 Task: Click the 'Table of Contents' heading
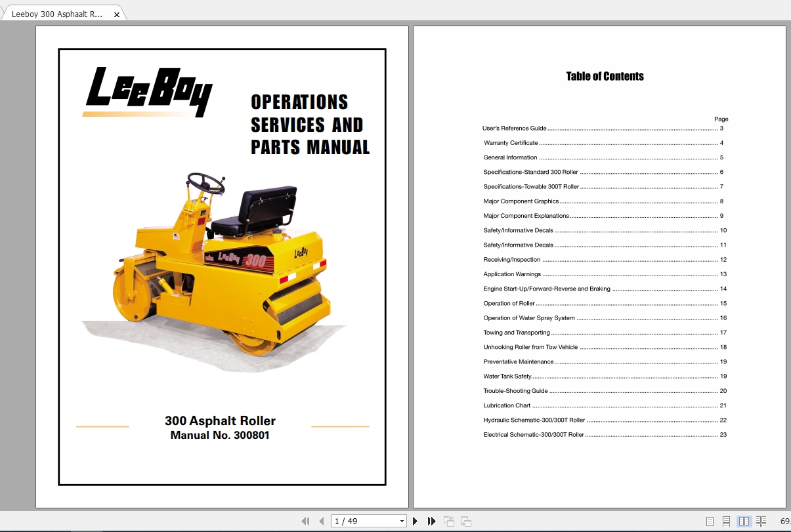(x=605, y=76)
